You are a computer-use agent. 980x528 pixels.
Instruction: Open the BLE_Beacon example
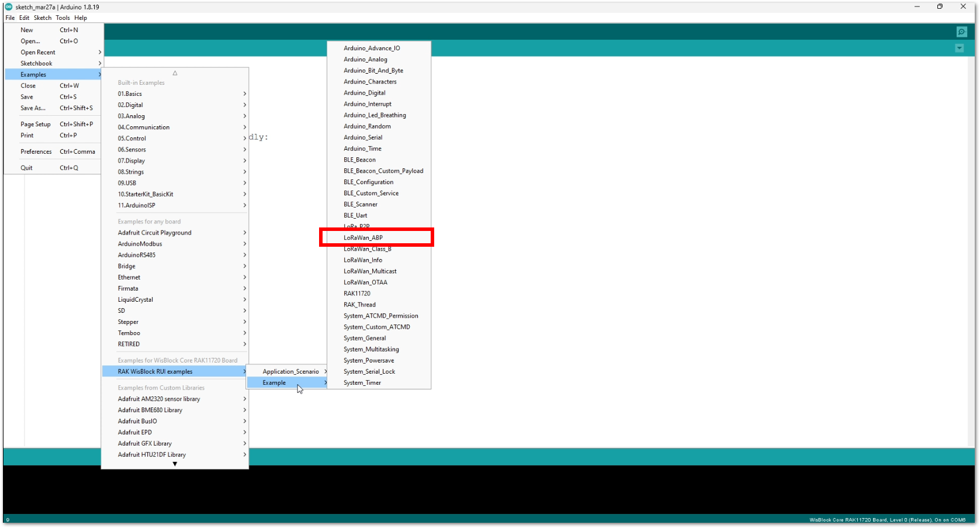(379, 160)
